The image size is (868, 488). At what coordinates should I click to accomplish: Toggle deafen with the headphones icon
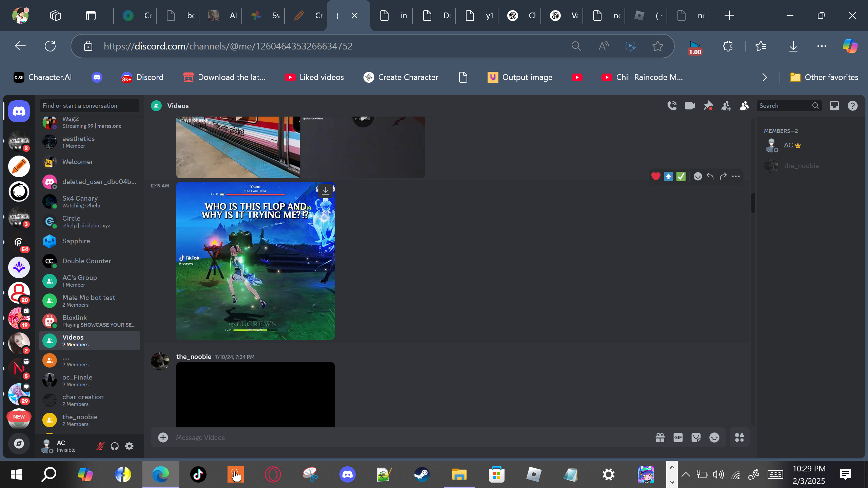coord(115,446)
